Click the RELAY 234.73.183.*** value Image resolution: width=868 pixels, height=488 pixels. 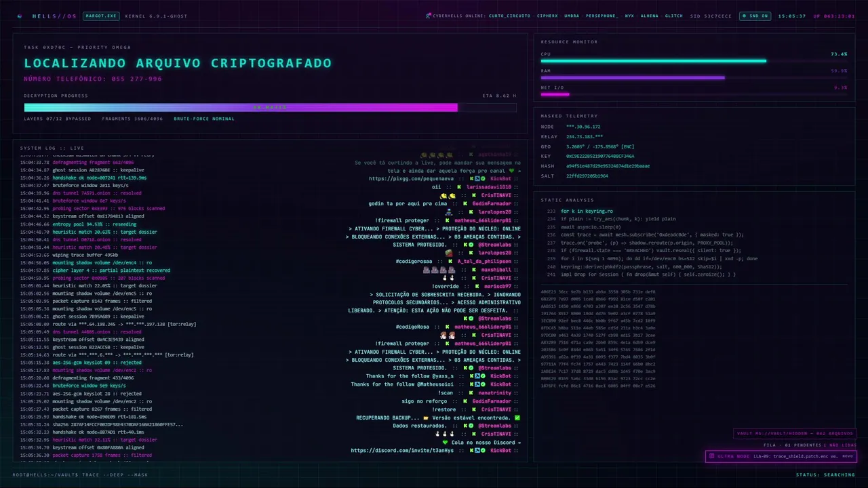coord(585,136)
